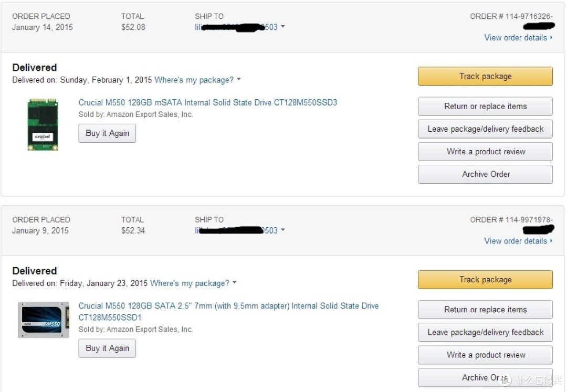Click Return or replace items, second order
Screen dimensions: 567x392
click(x=485, y=310)
